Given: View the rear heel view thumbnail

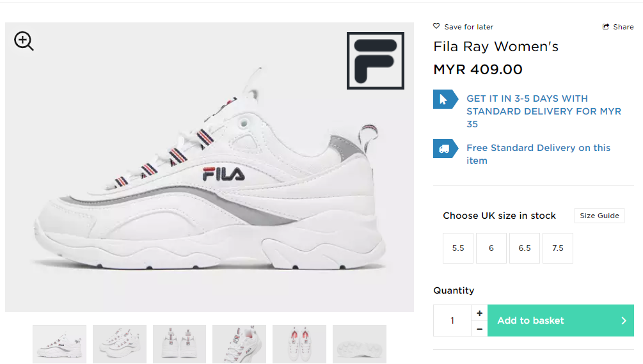Looking at the screenshot, I should (x=179, y=344).
